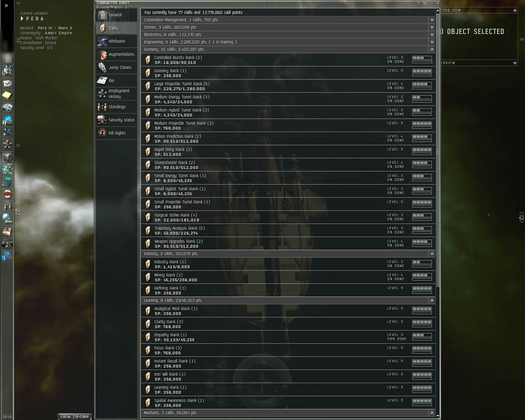The width and height of the screenshot is (525, 420).
Task: Open the safe vault icon in sidebar
Action: click(x=7, y=157)
